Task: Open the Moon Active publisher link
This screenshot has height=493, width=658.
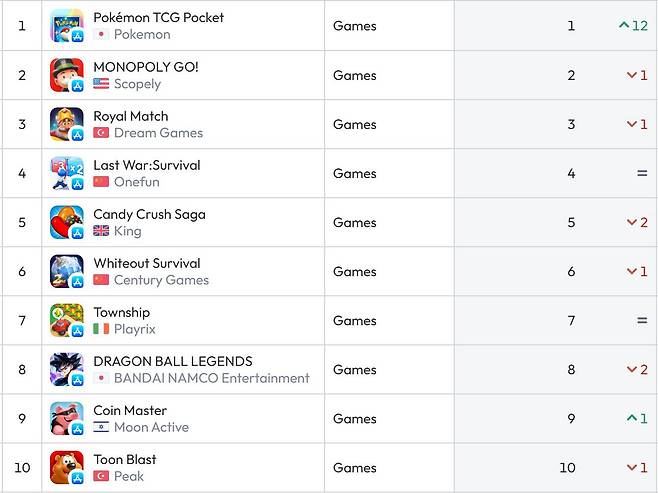Action: coord(151,427)
